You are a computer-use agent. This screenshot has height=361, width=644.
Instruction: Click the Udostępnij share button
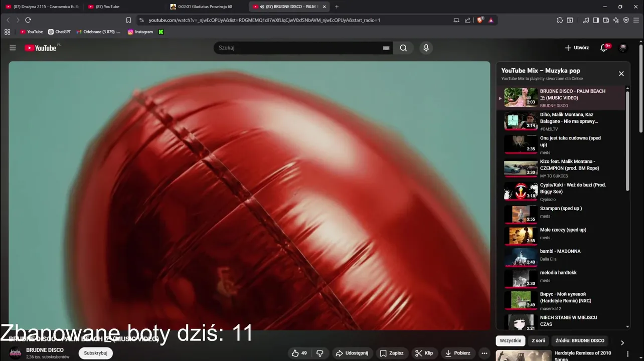352,353
